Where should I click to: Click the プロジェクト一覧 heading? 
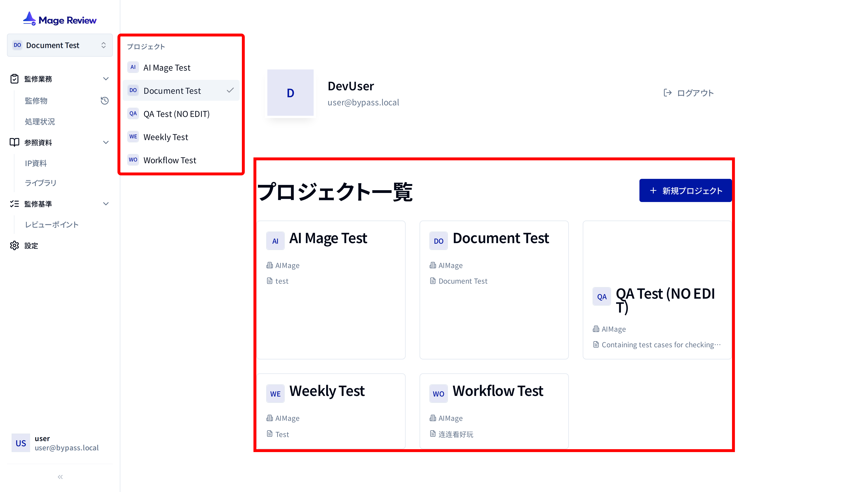point(335,192)
